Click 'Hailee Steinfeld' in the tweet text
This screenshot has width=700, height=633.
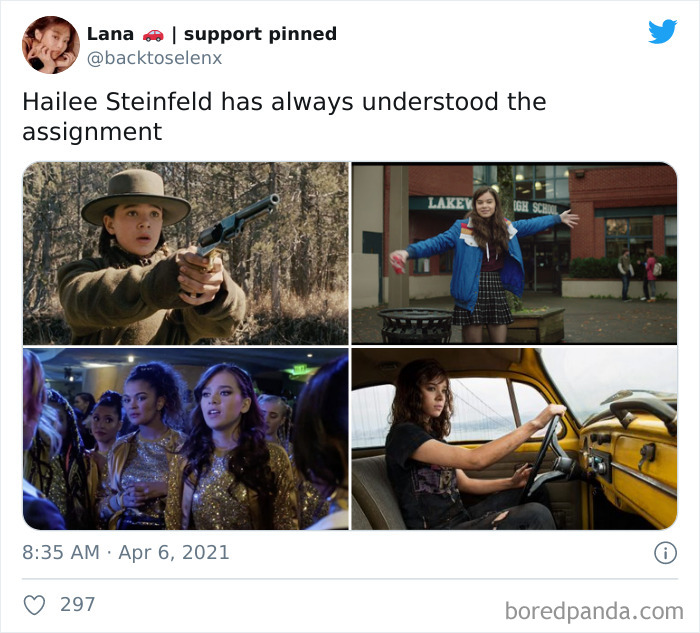point(117,102)
